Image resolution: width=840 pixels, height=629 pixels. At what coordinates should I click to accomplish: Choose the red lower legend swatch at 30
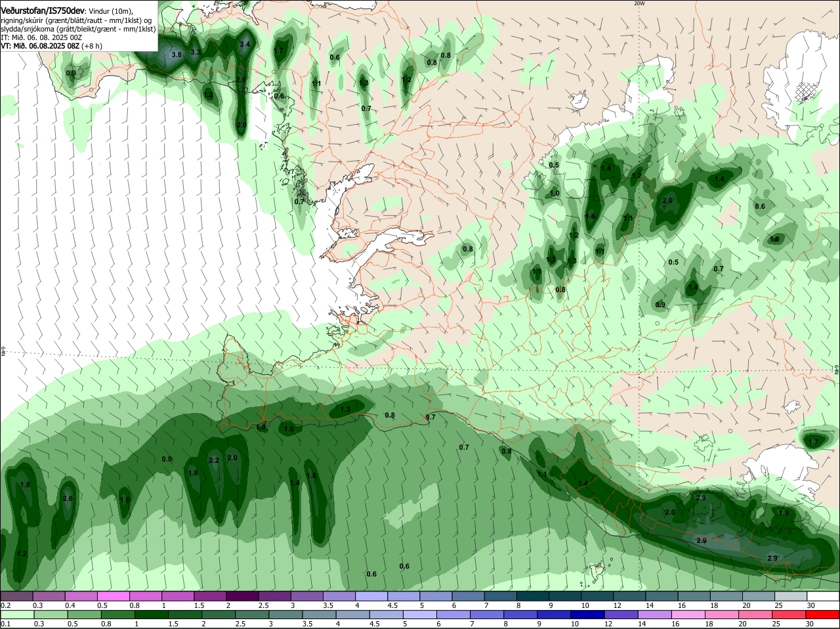pyautogui.click(x=824, y=615)
